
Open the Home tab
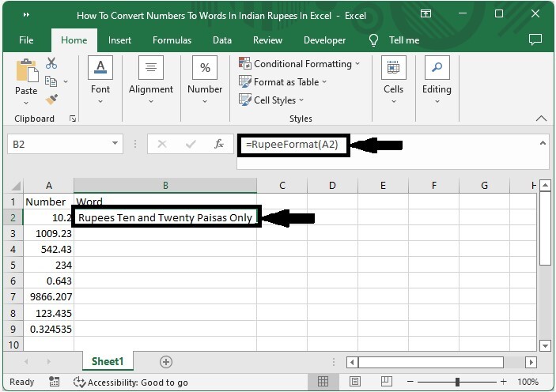(x=74, y=40)
